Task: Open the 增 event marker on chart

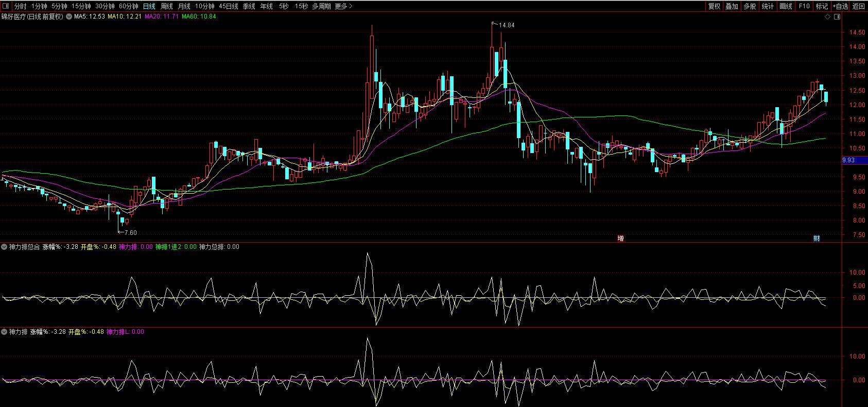Action: (621, 238)
